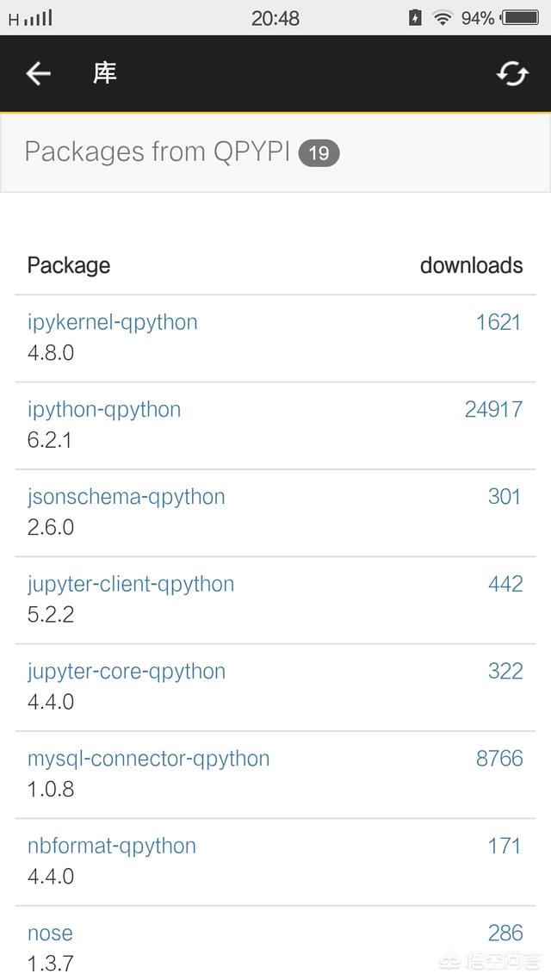
Task: Select version text 1.0.8
Action: [x=51, y=790]
